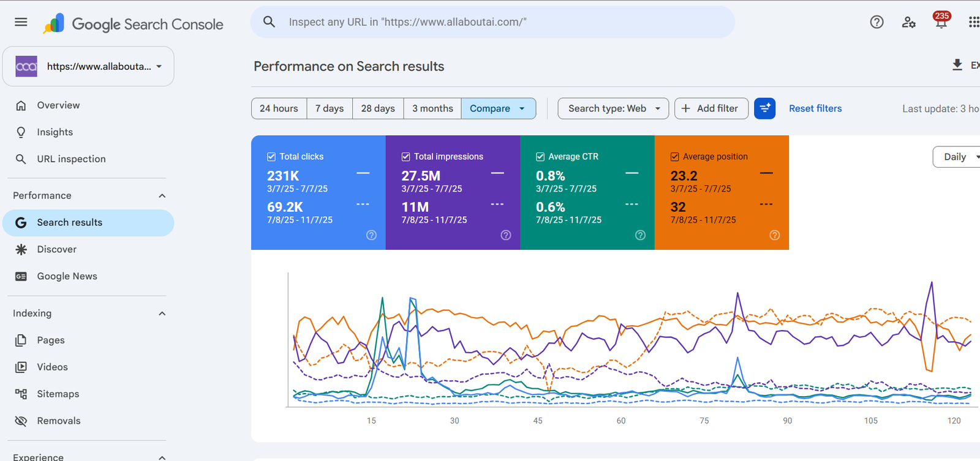Open the hamburger main menu icon
The height and width of the screenshot is (461, 980).
[x=21, y=22]
